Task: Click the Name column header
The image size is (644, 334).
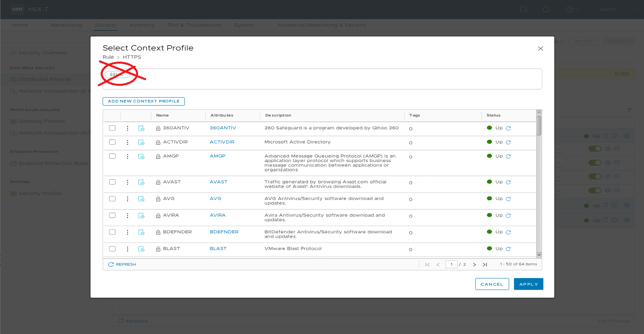Action: click(163, 115)
